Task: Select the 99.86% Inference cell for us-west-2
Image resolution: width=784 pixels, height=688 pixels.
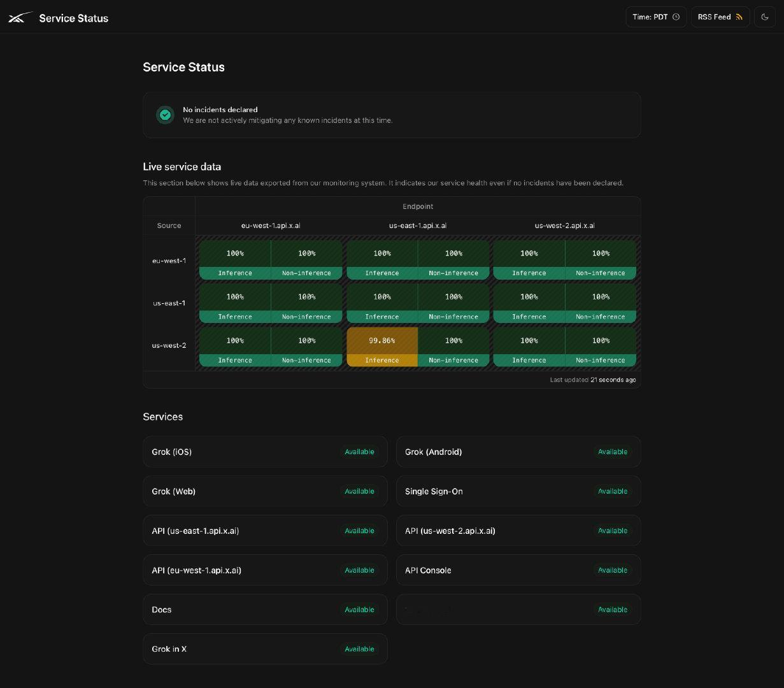Action: point(382,347)
